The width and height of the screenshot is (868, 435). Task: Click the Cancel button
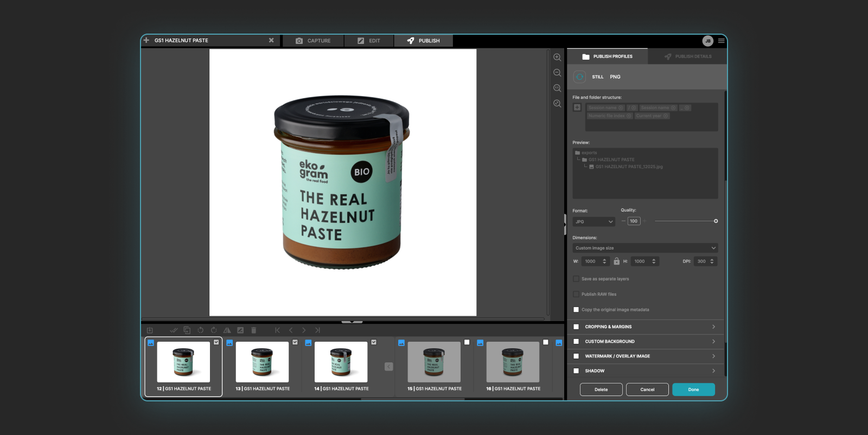pyautogui.click(x=647, y=389)
